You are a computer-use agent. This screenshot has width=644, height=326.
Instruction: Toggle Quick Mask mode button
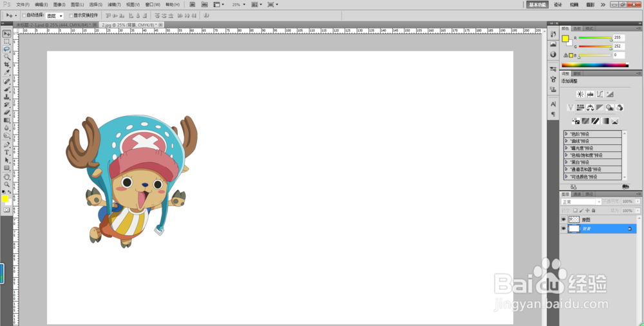[x=6, y=210]
